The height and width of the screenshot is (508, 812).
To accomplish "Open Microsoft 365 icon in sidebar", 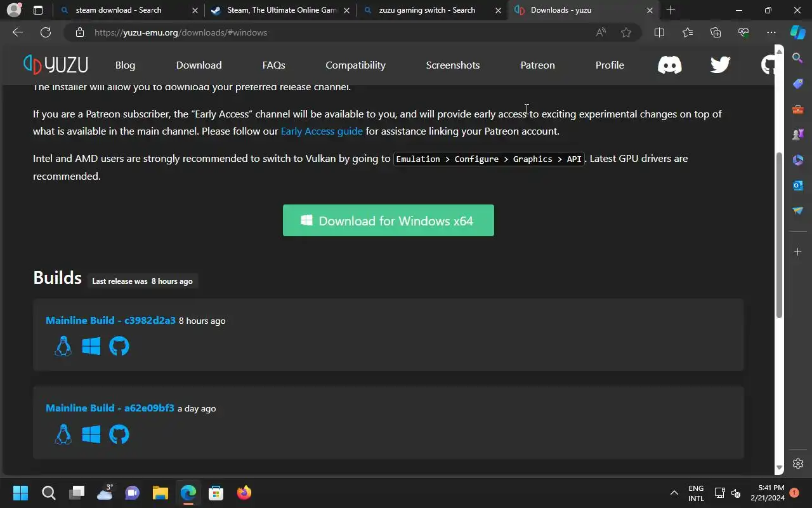I will [x=798, y=160].
